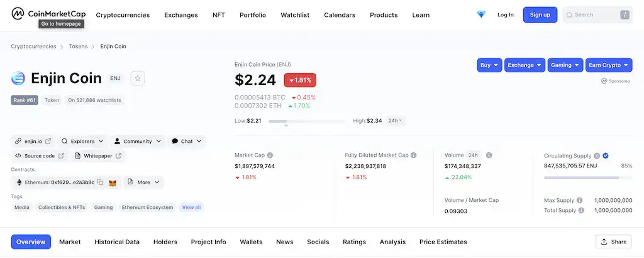Open the Explorers dropdown
The height and width of the screenshot is (258, 644).
(82, 142)
